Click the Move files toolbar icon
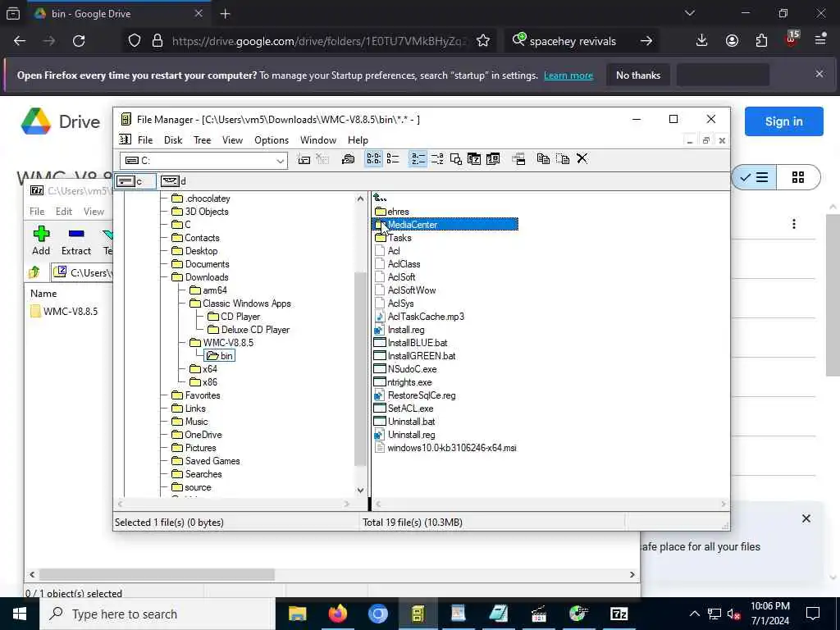Image resolution: width=840 pixels, height=630 pixels. coord(563,159)
